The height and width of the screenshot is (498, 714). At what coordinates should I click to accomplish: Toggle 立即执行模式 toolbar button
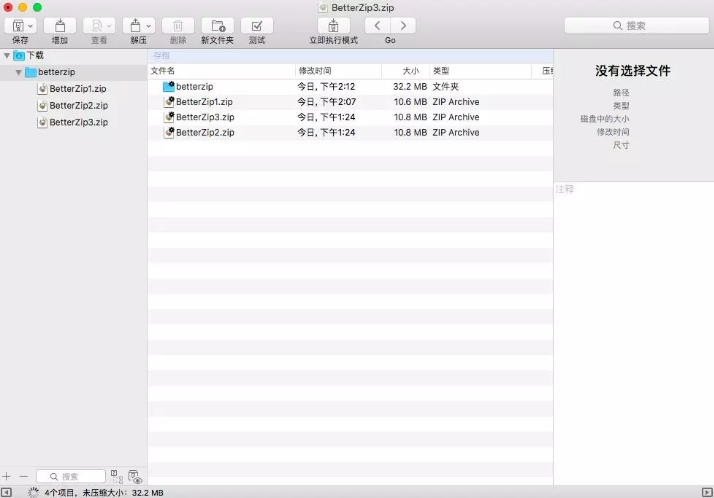(334, 25)
